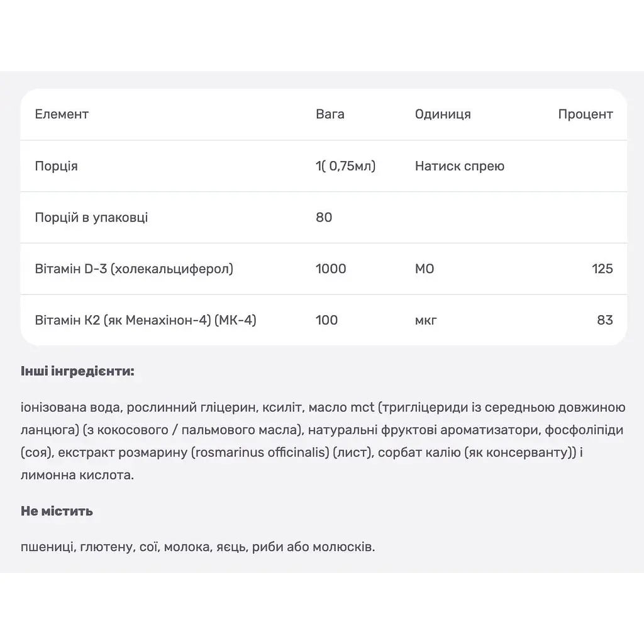The image size is (644, 644).
Task: Click the Процент column header
Action: 586,114
